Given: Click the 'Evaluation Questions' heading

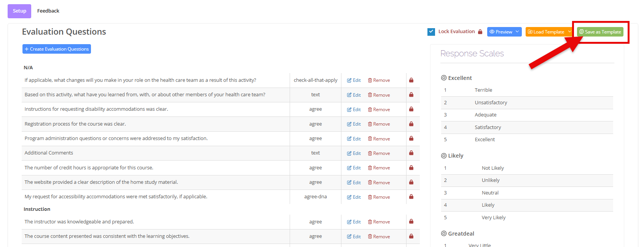Looking at the screenshot, I should 64,32.
